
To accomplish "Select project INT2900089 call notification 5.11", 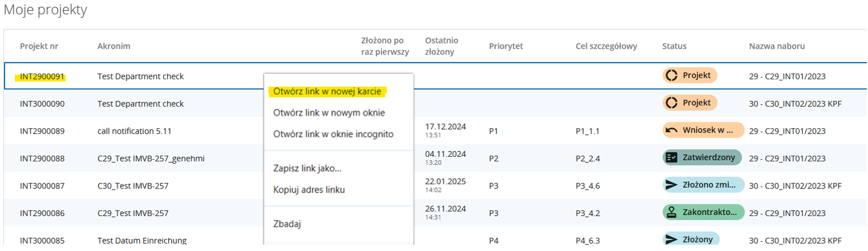I will pyautogui.click(x=43, y=131).
